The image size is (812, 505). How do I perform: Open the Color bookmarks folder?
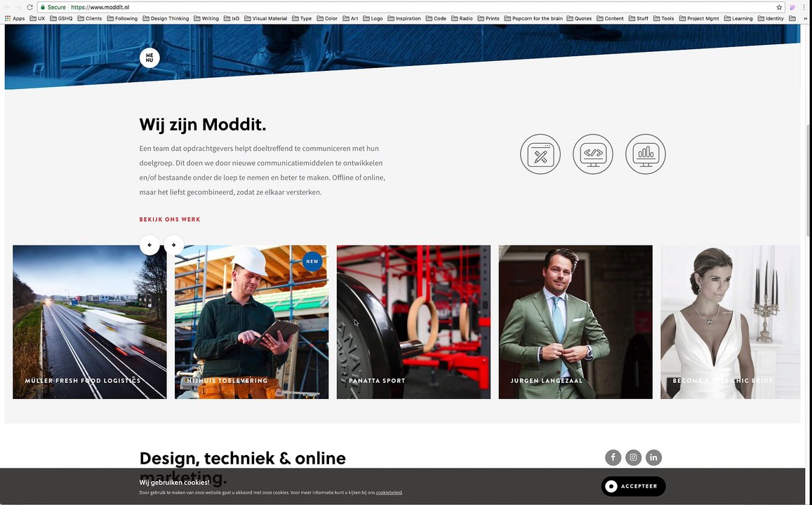pyautogui.click(x=327, y=18)
